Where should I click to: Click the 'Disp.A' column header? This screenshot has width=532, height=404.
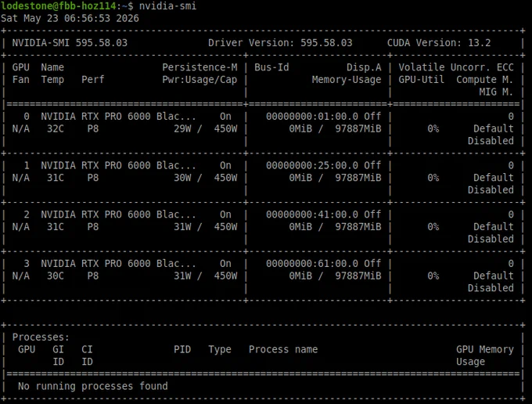coord(364,67)
